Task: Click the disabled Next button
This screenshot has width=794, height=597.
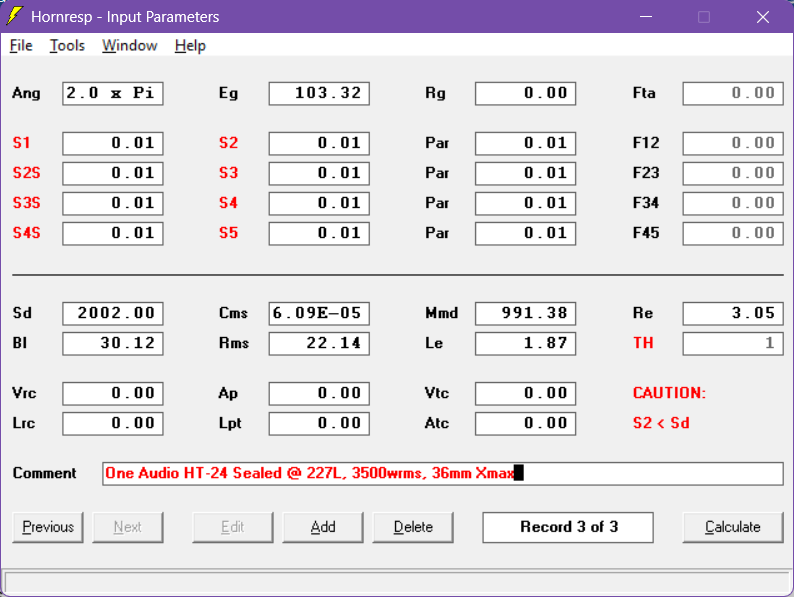Action: tap(128, 527)
